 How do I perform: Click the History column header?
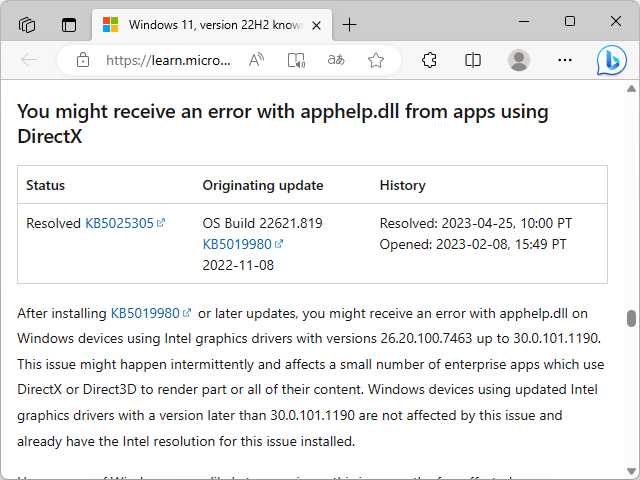coord(402,185)
